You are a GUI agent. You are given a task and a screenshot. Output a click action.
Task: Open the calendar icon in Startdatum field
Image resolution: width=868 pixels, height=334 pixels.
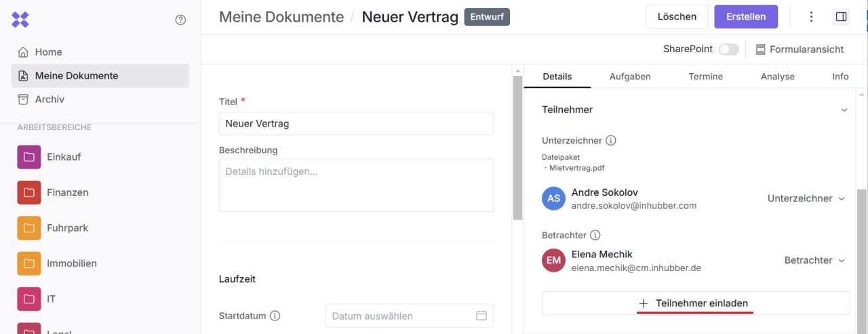click(481, 316)
